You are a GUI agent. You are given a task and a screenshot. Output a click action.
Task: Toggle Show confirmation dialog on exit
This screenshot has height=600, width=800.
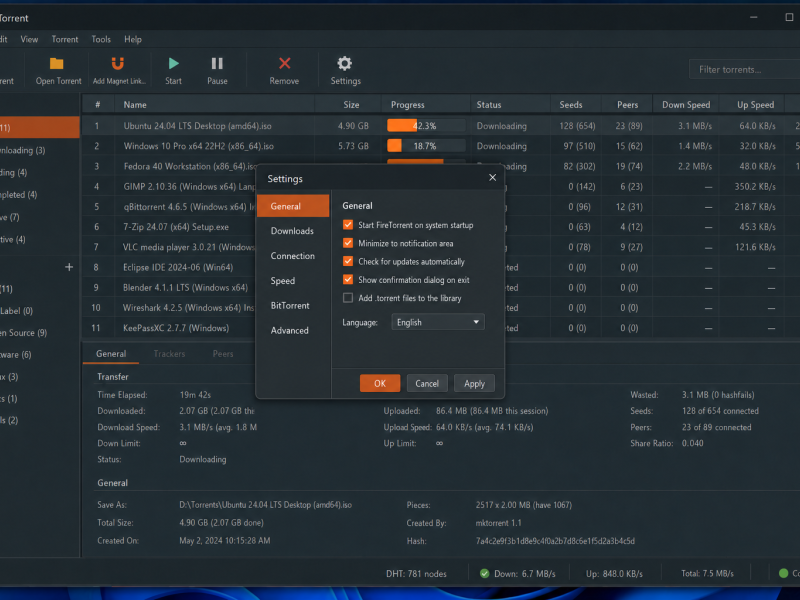coord(348,280)
